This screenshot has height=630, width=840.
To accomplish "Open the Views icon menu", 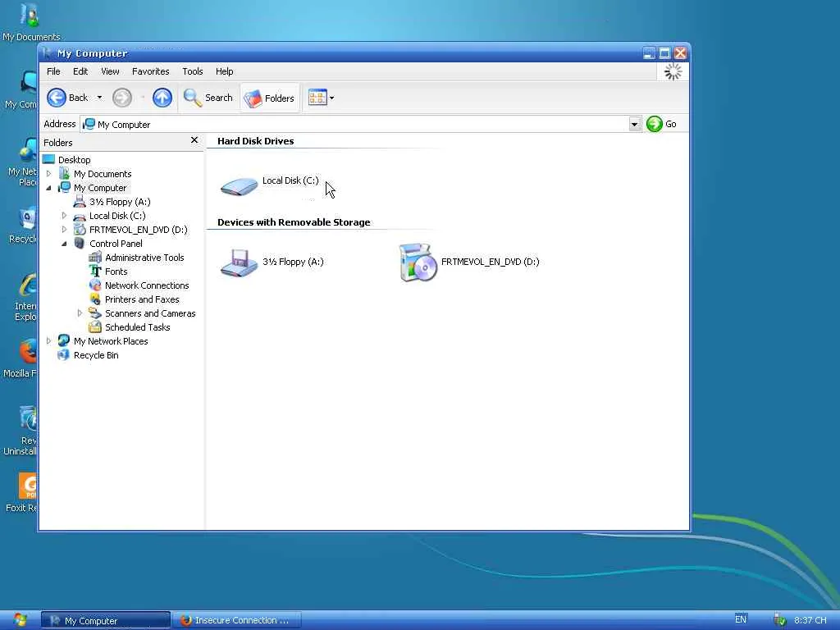I will 317,98.
